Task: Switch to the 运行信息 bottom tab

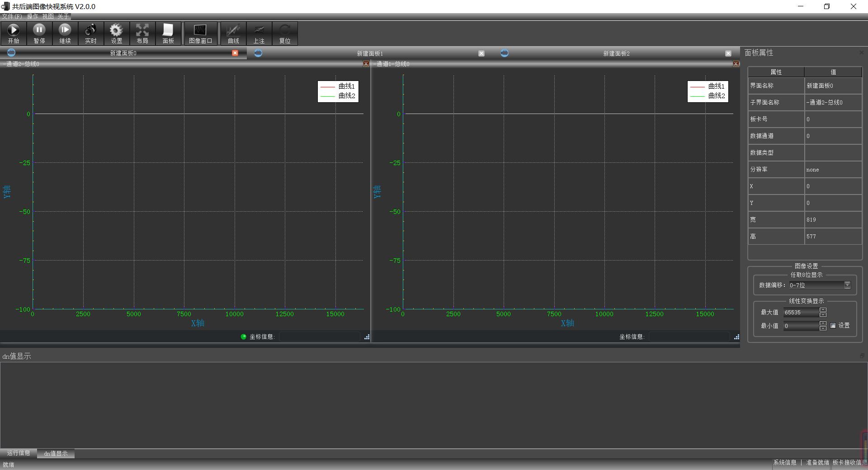Action: point(19,453)
